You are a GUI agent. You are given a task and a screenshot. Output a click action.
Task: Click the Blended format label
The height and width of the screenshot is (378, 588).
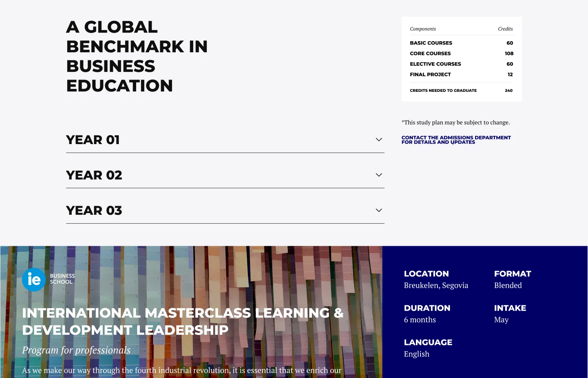508,285
